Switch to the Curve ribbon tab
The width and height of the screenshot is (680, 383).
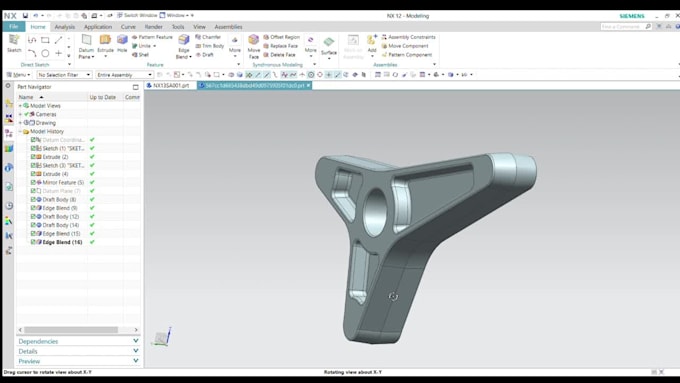(128, 26)
